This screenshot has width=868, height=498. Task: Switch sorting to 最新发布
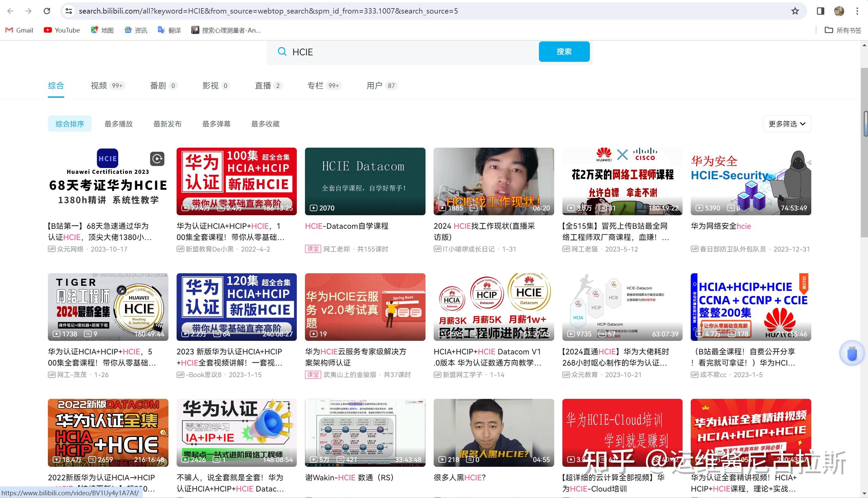[x=167, y=124]
